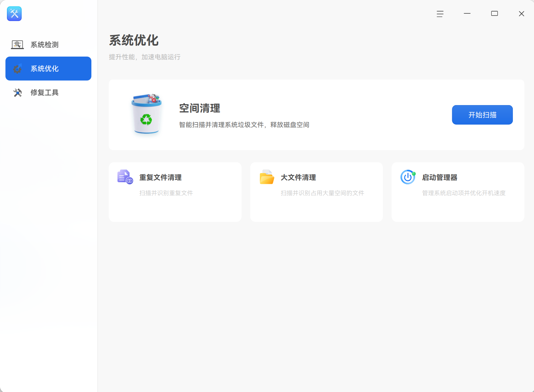This screenshot has height=392, width=534.
Task: Open 修复工具 section
Action: coord(48,93)
